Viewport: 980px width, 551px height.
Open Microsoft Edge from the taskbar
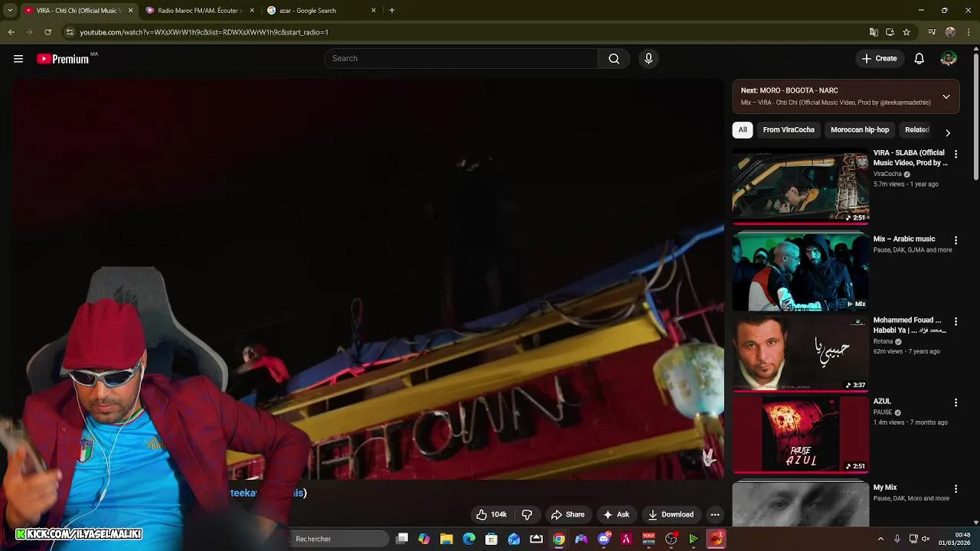(x=469, y=539)
